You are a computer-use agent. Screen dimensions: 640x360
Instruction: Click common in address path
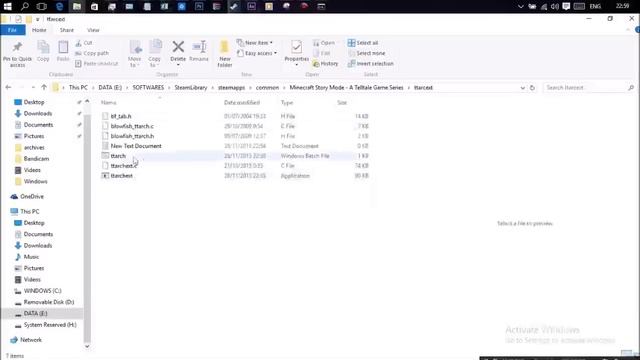pos(267,87)
